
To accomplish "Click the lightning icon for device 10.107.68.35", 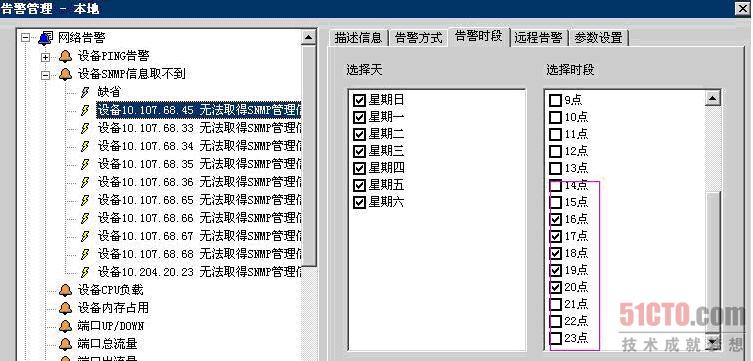I will coord(85,164).
